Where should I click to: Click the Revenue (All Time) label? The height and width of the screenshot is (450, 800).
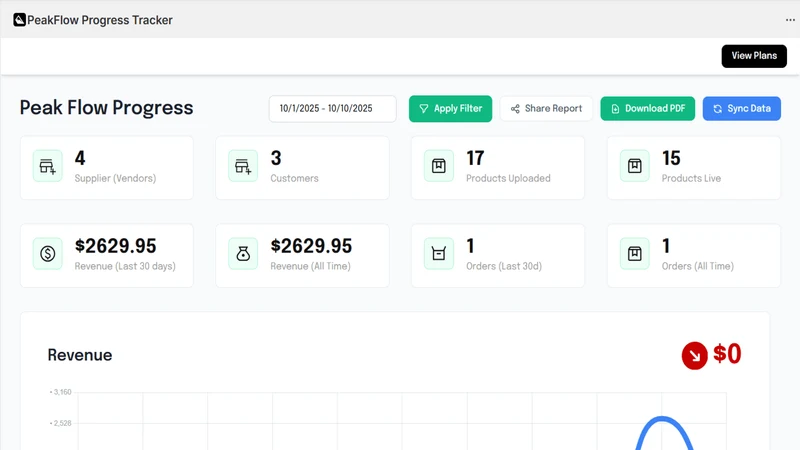point(310,266)
